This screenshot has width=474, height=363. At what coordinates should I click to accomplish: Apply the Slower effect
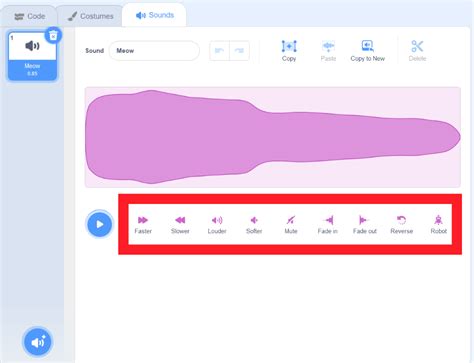click(x=180, y=224)
